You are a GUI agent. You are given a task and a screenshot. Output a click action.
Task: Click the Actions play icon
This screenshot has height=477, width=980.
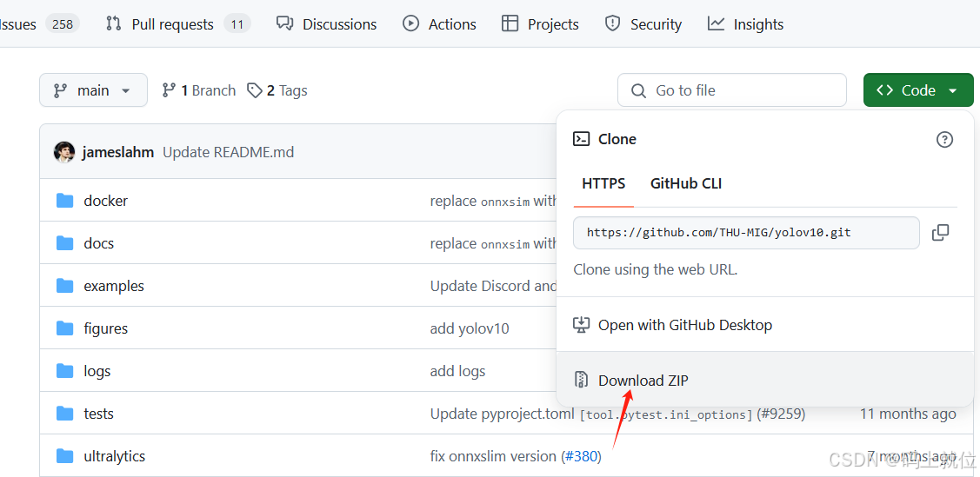(410, 24)
